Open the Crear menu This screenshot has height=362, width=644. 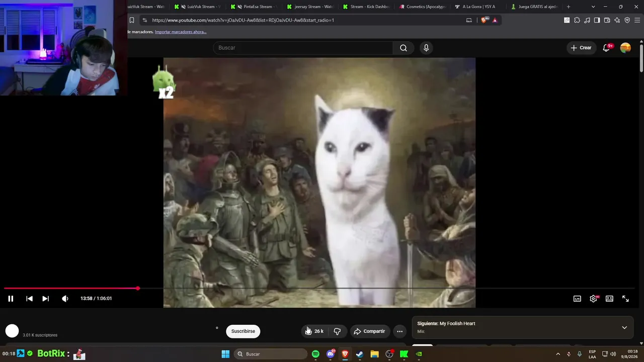pyautogui.click(x=581, y=48)
